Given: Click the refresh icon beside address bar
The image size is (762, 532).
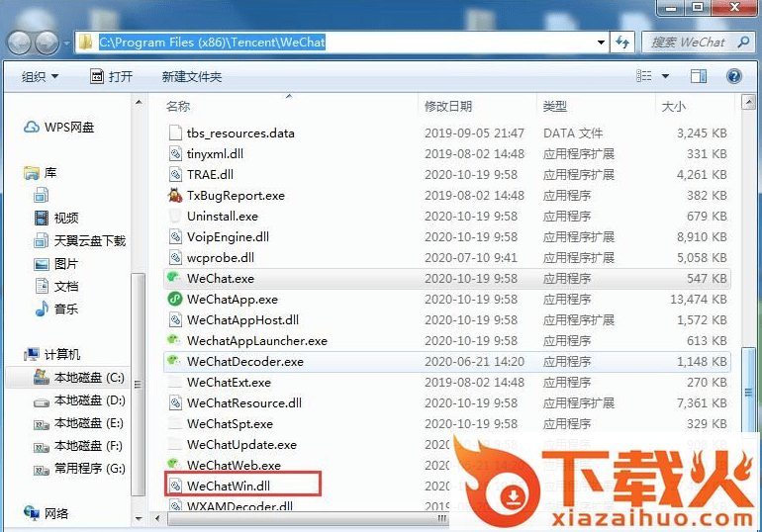Looking at the screenshot, I should pos(623,43).
